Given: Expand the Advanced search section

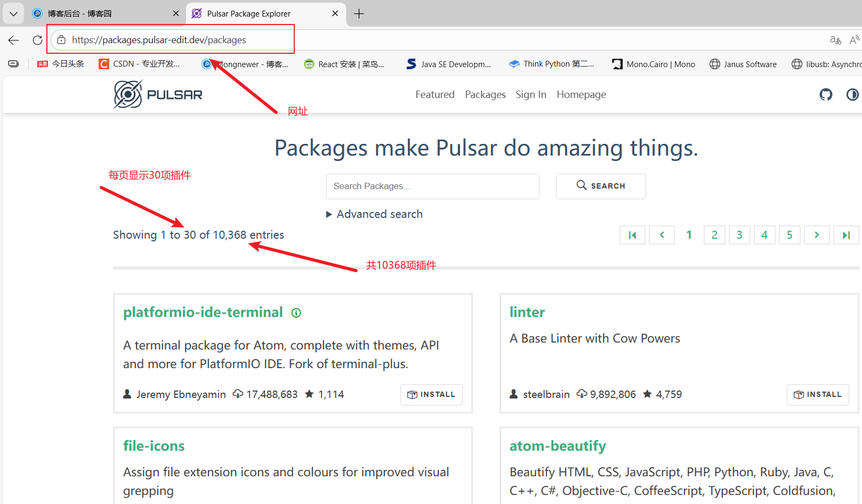Looking at the screenshot, I should 374,214.
